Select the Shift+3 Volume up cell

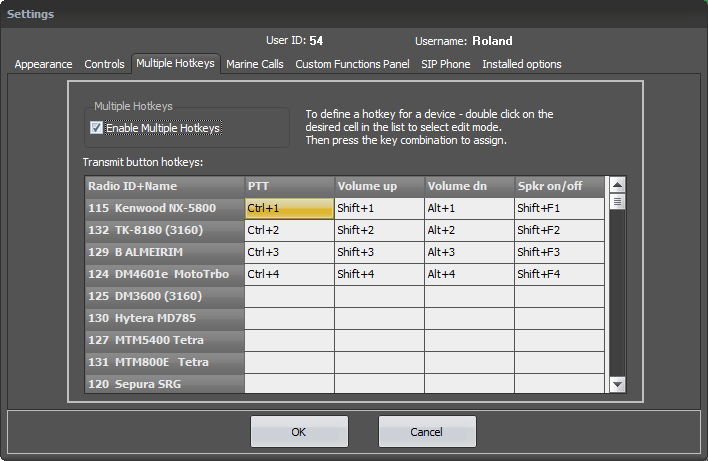click(x=379, y=252)
